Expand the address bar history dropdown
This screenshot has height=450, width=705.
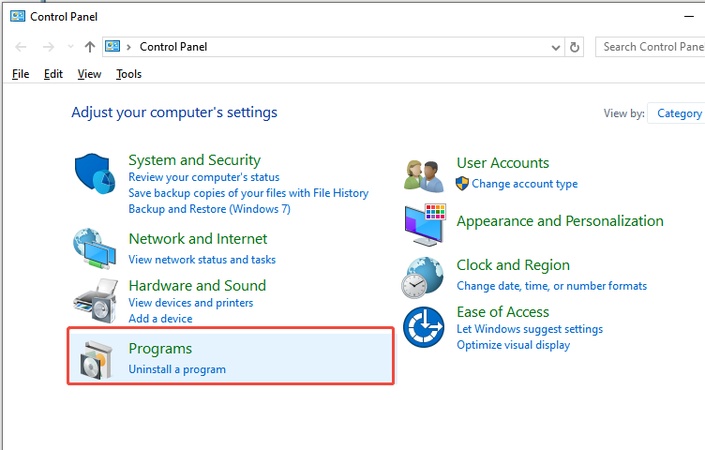[x=556, y=47]
